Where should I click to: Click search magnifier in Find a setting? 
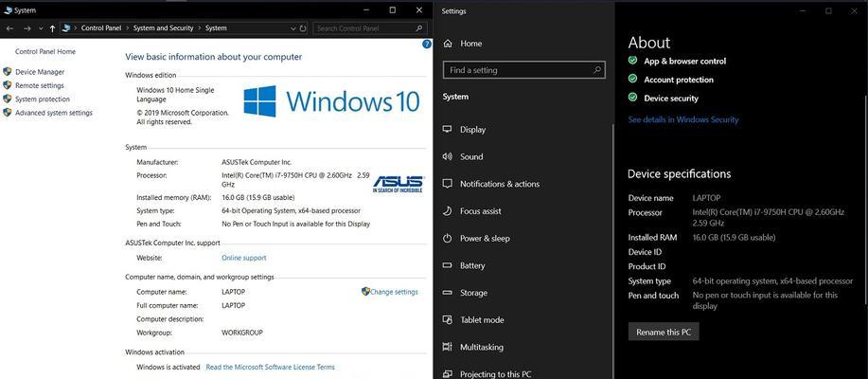pyautogui.click(x=597, y=70)
